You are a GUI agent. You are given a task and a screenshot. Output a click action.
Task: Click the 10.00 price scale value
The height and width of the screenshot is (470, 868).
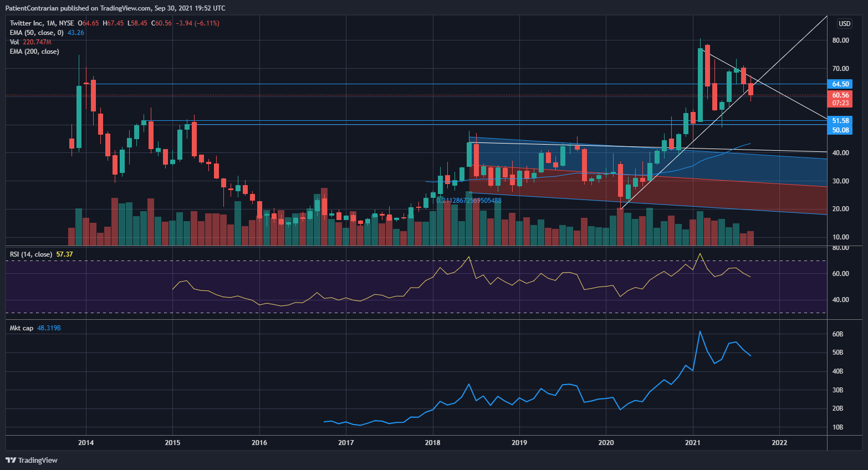[x=840, y=237]
